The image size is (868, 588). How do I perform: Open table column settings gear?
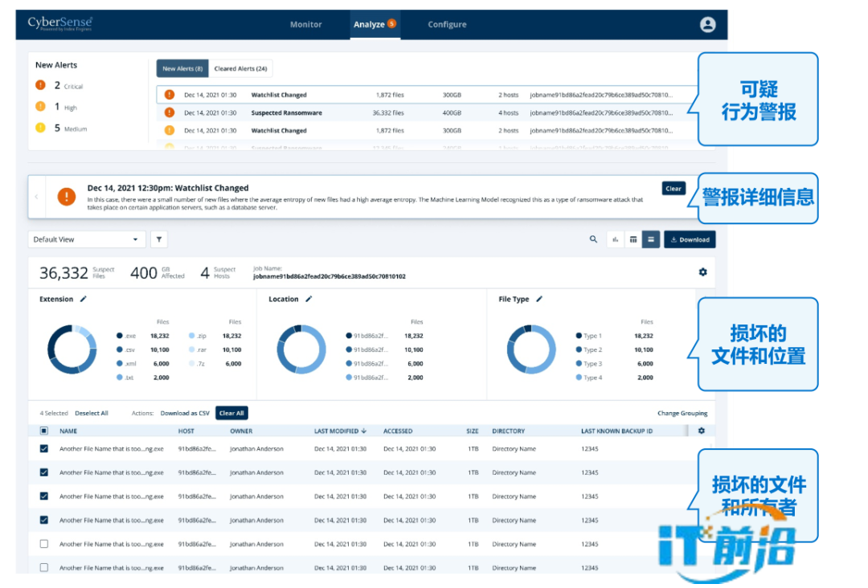click(x=701, y=431)
